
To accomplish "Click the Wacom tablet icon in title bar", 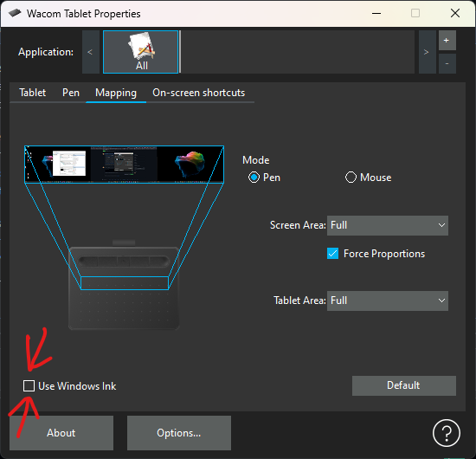I will 15,13.
